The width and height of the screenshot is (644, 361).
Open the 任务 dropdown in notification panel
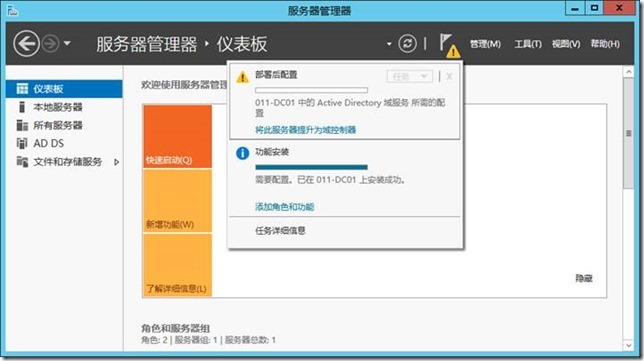pos(409,76)
